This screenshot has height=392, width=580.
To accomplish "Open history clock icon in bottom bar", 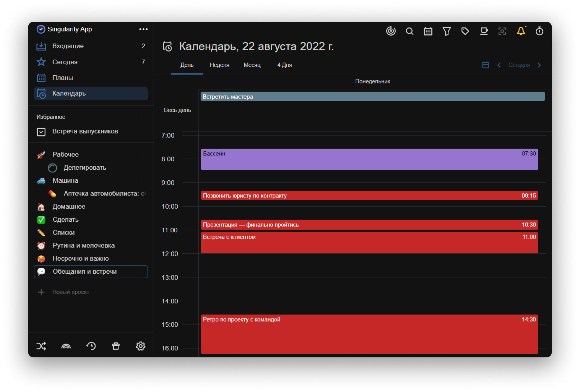I will [x=91, y=346].
